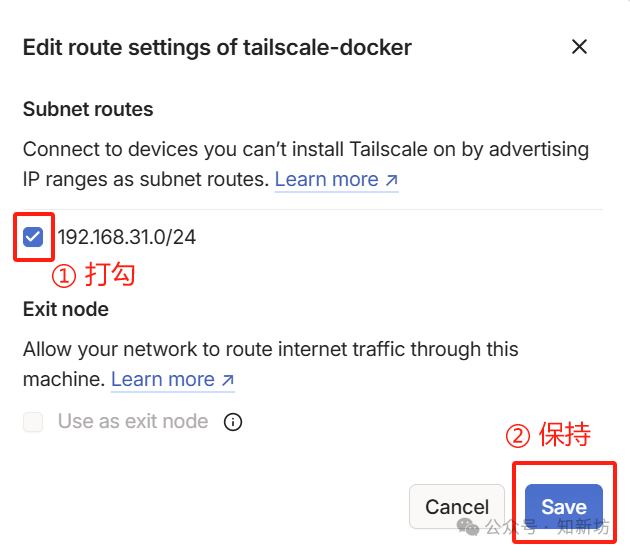Save the route settings
This screenshot has width=630, height=552.
(x=563, y=507)
